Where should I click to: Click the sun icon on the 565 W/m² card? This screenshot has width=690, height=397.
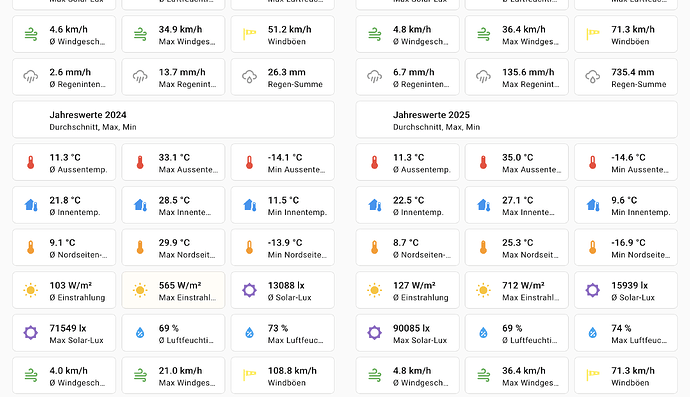coord(140,290)
